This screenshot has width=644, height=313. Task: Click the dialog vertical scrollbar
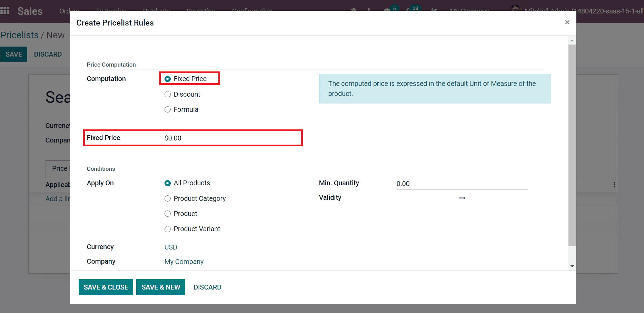pos(572,145)
